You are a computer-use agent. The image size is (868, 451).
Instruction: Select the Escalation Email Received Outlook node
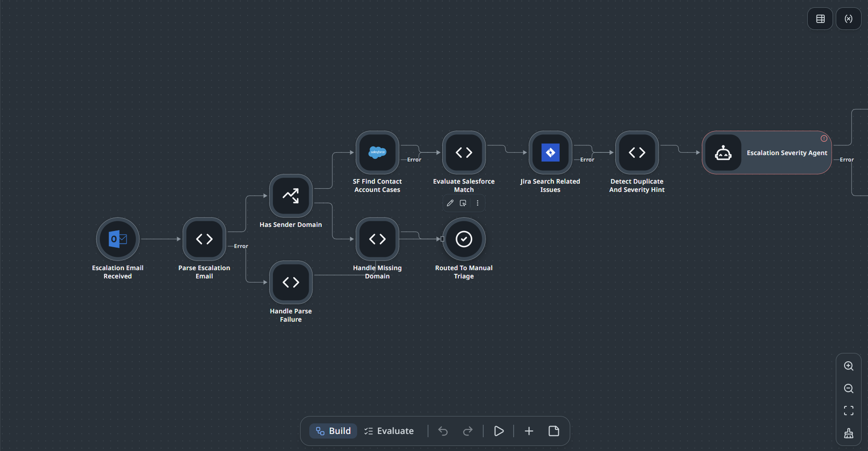(x=118, y=239)
